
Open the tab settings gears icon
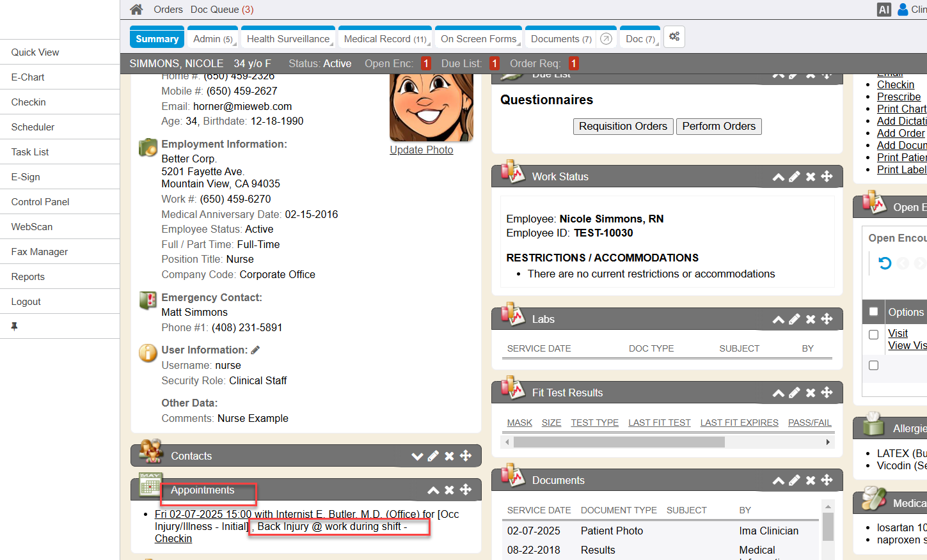pos(674,37)
